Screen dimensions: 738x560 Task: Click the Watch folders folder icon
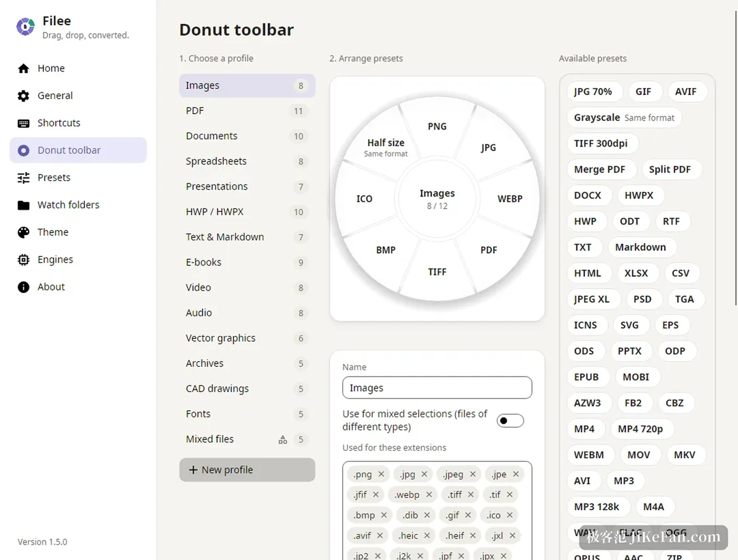coord(23,205)
